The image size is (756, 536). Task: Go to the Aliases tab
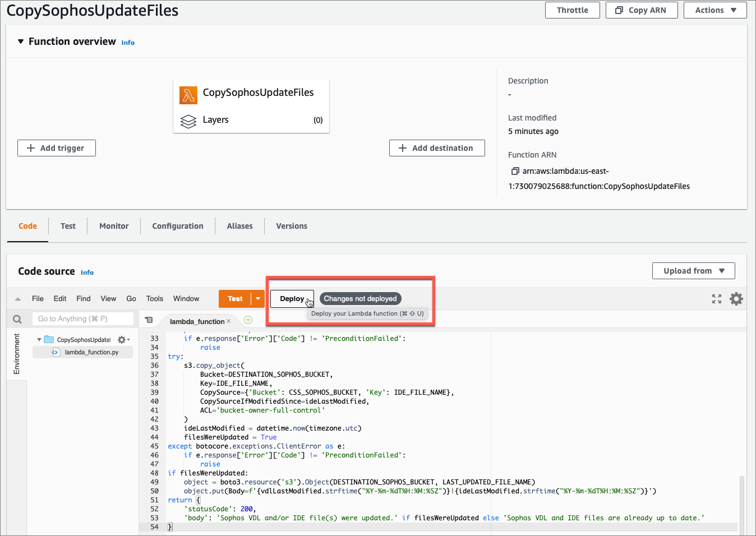pyautogui.click(x=239, y=226)
